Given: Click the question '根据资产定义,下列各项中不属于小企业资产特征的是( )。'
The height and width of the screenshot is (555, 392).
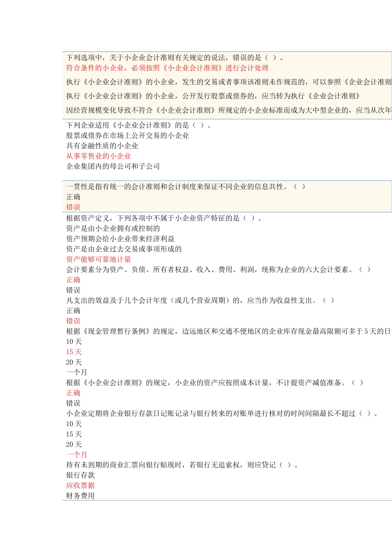Looking at the screenshot, I should (164, 218).
